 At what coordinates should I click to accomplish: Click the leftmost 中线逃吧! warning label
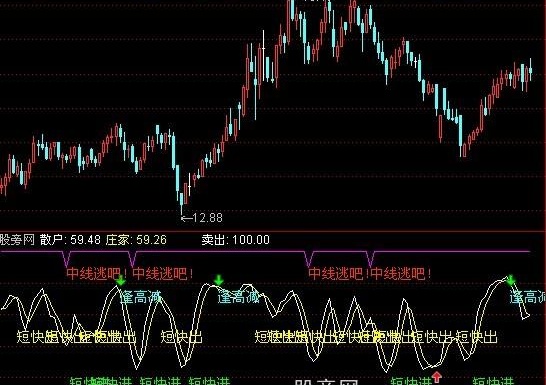pyautogui.click(x=96, y=274)
